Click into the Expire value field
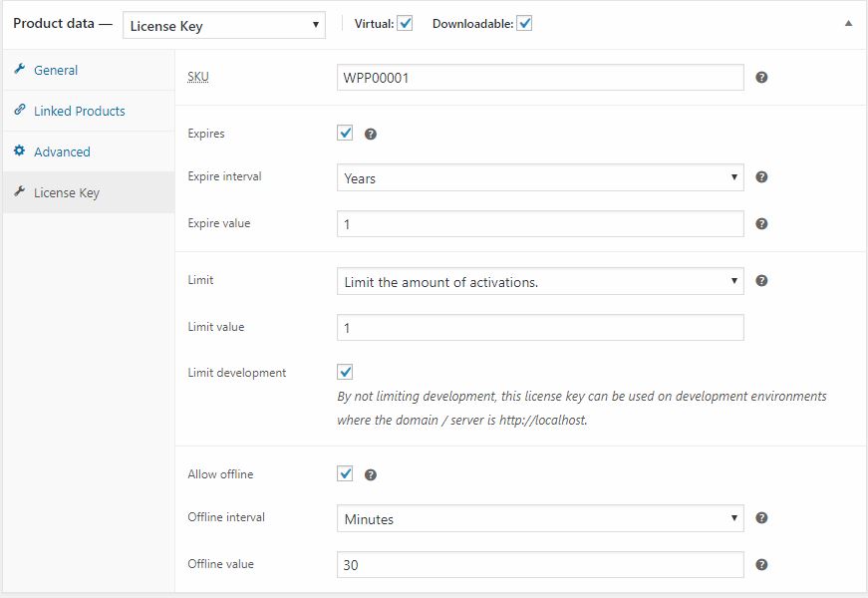This screenshot has width=868, height=598. coord(540,223)
